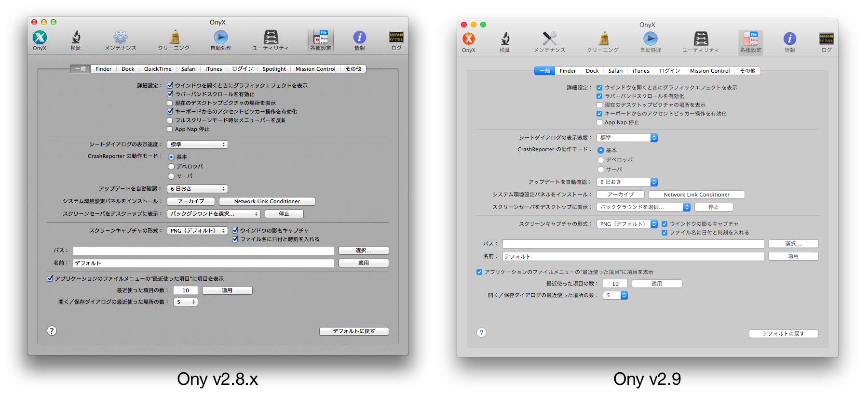Click アーカイブ button in v2.8.x window

(x=191, y=201)
